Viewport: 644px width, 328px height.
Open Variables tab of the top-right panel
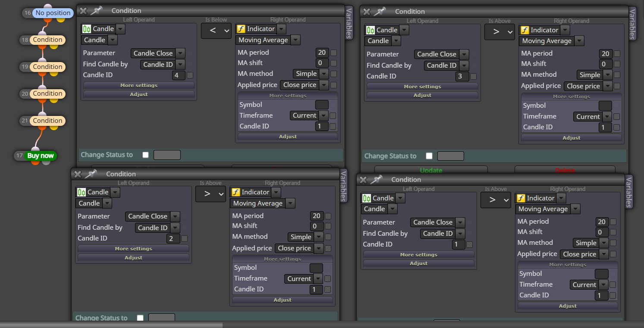[632, 24]
